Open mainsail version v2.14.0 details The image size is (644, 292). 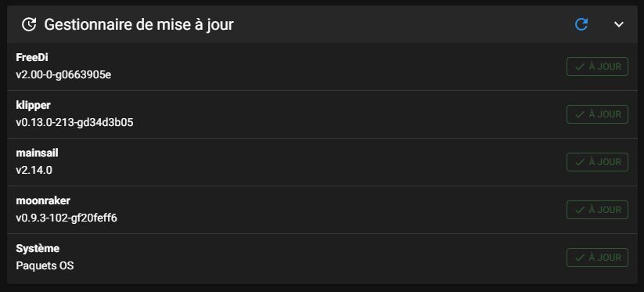(x=34, y=171)
